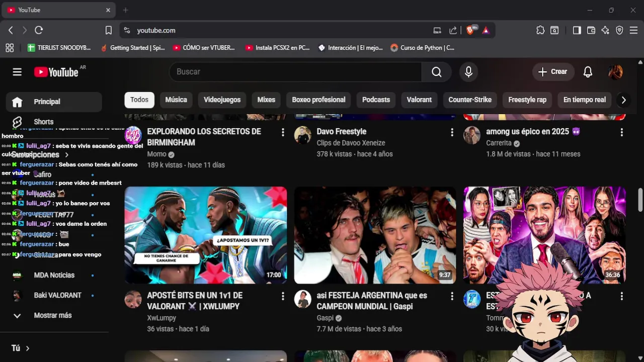Open the Carrerita channel name link
Viewport: 644px width, 362px height.
click(499, 143)
